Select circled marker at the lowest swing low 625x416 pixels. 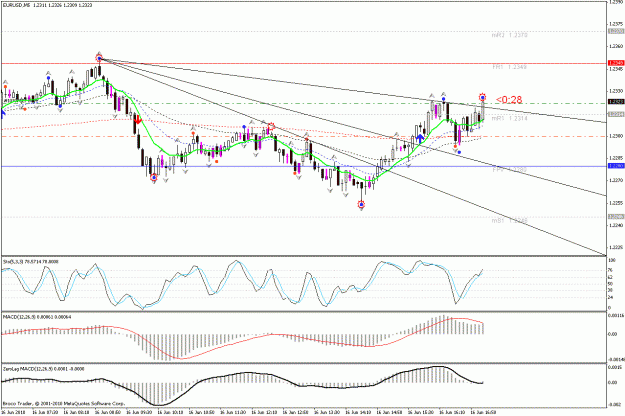pos(361,204)
